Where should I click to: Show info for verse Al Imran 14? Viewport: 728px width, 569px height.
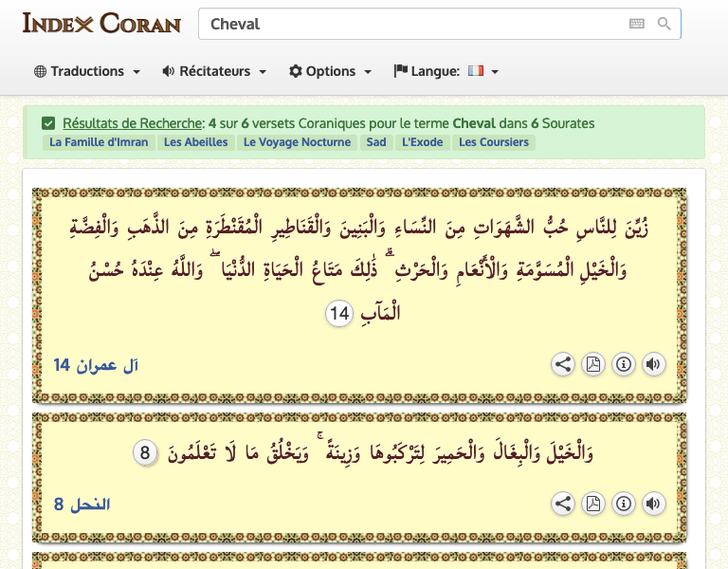pyautogui.click(x=623, y=364)
